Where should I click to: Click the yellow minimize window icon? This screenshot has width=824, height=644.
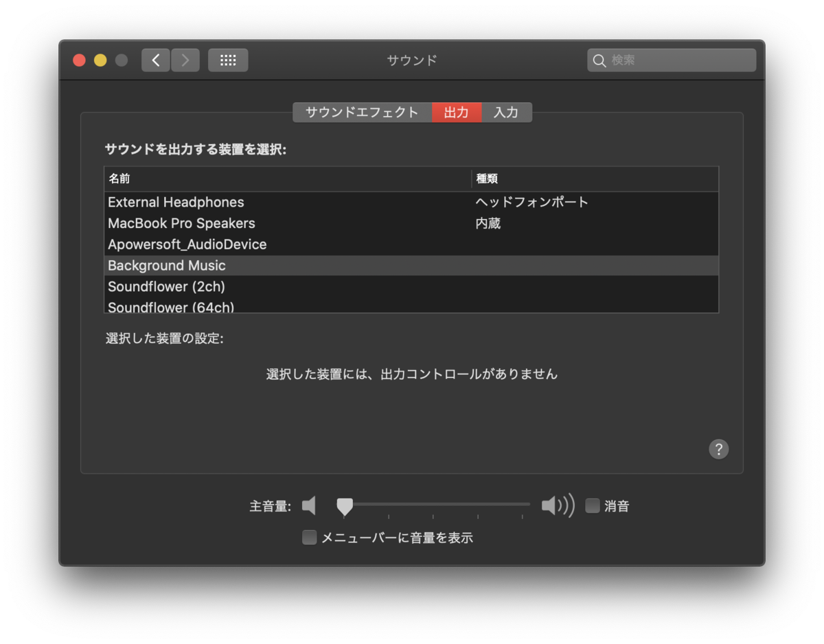[x=100, y=60]
